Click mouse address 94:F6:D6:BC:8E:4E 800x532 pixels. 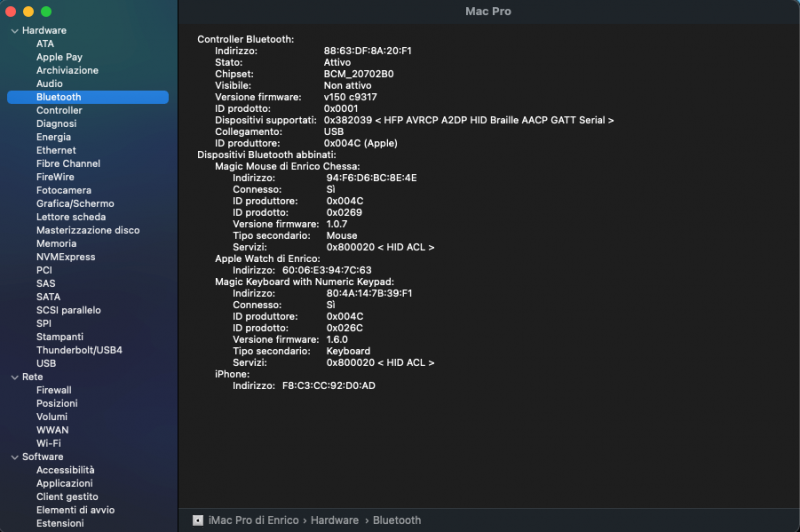[x=371, y=178]
